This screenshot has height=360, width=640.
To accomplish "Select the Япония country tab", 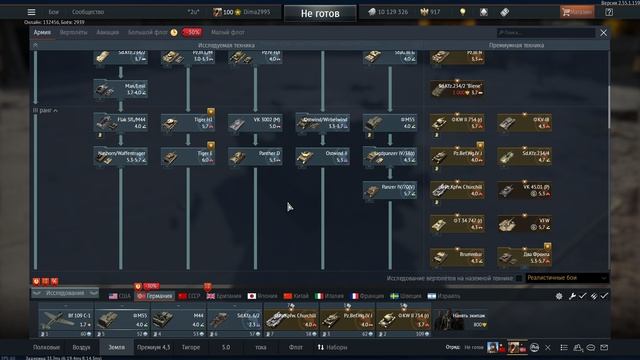I will click(262, 296).
